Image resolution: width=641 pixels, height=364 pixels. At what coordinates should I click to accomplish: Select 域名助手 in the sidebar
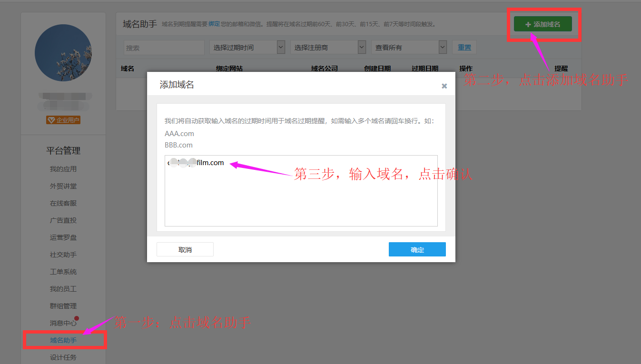point(63,340)
